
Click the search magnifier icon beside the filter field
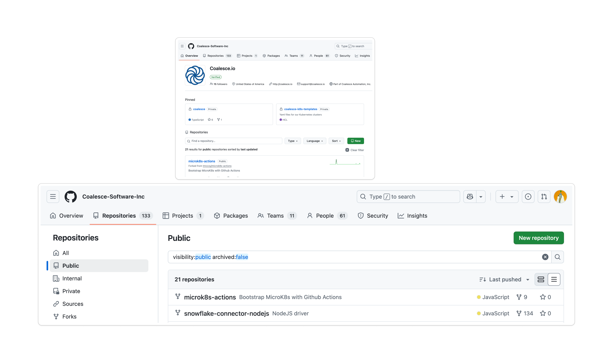point(558,257)
